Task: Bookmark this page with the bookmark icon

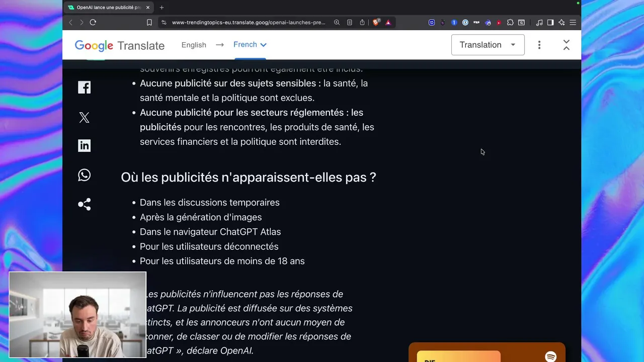Action: tap(149, 22)
